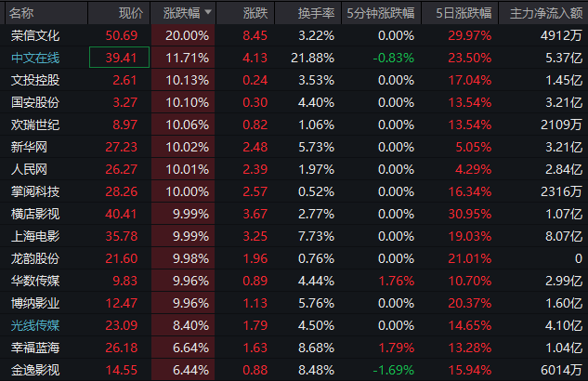Select the 中文在线 stock name
The width and height of the screenshot is (588, 381).
tap(35, 58)
